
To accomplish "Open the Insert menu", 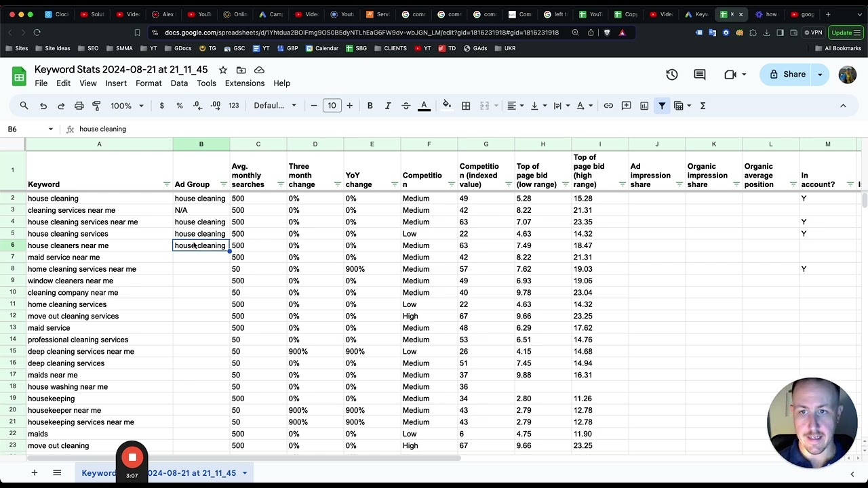I will pos(116,83).
